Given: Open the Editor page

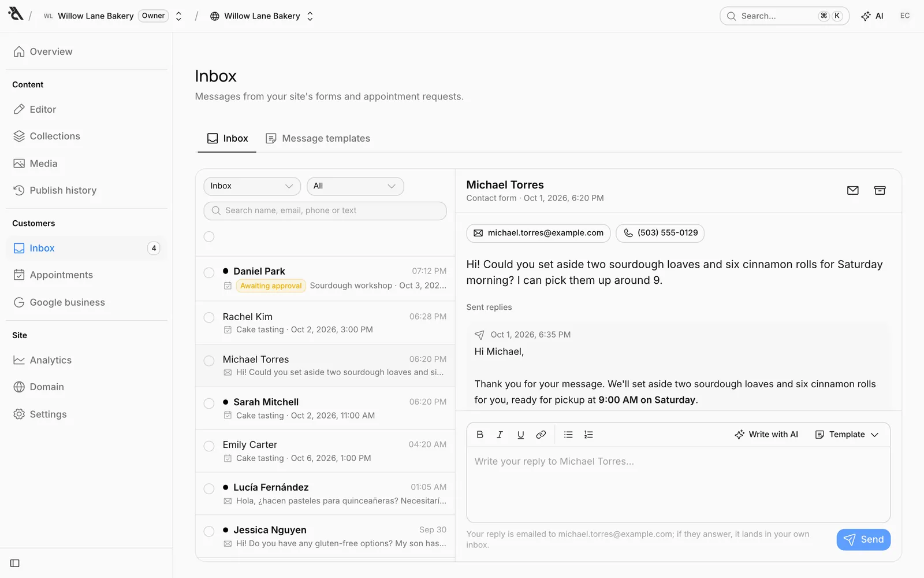Looking at the screenshot, I should (x=87, y=109).
